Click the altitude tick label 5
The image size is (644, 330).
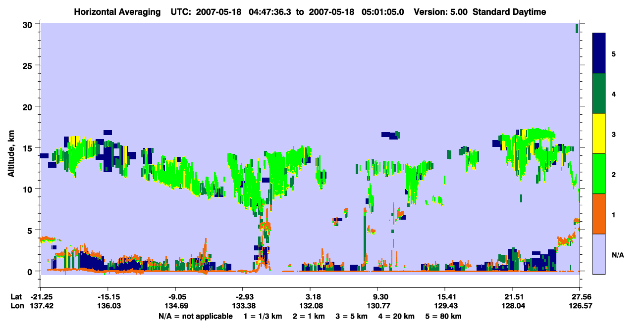pos(31,230)
